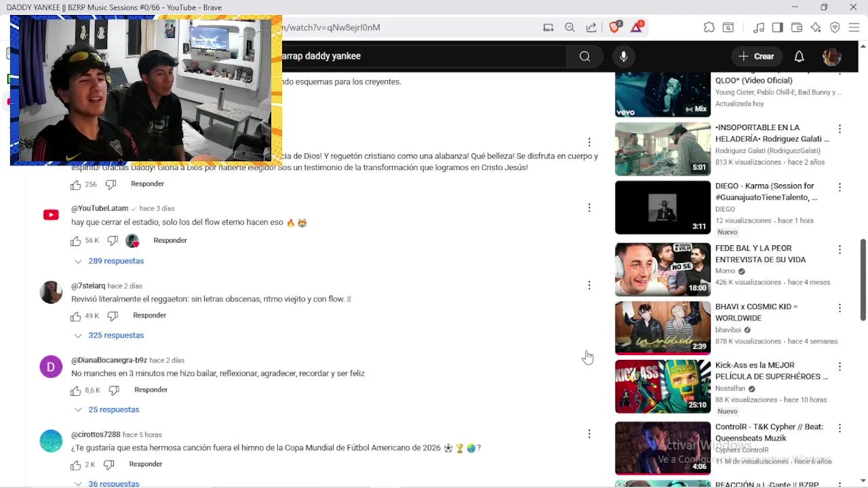Open the browser extensions puzzle icon
Screen dimensions: 868x488
pyautogui.click(x=709, y=27)
